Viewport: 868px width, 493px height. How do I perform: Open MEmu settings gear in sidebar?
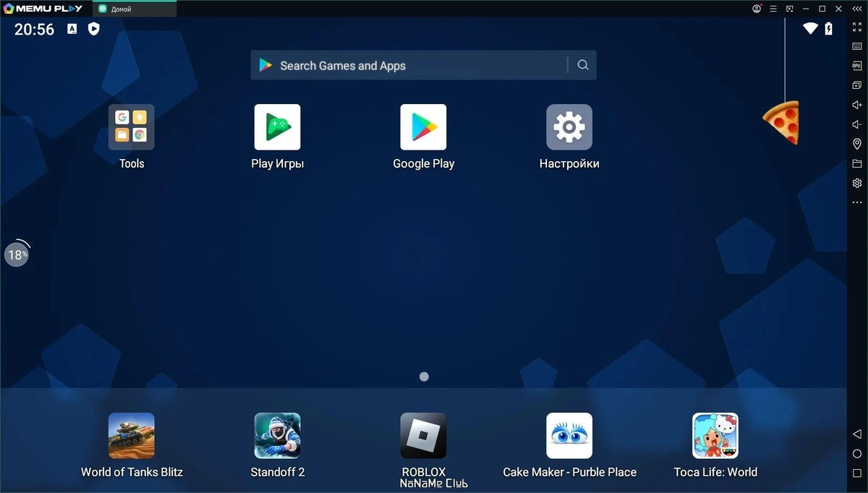(857, 183)
